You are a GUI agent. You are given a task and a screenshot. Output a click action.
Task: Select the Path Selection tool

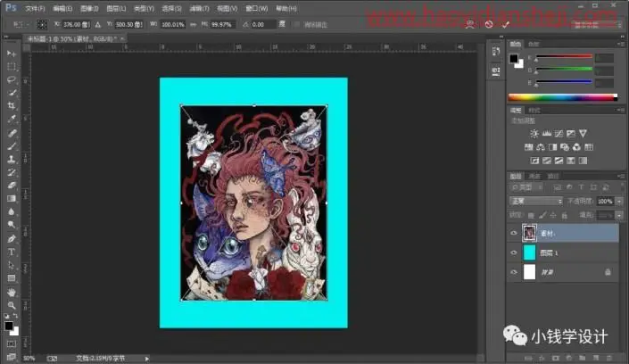point(12,266)
